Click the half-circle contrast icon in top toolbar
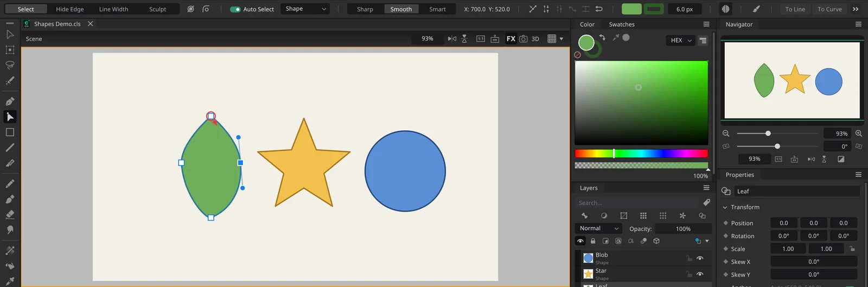The height and width of the screenshot is (287, 868). 725,9
